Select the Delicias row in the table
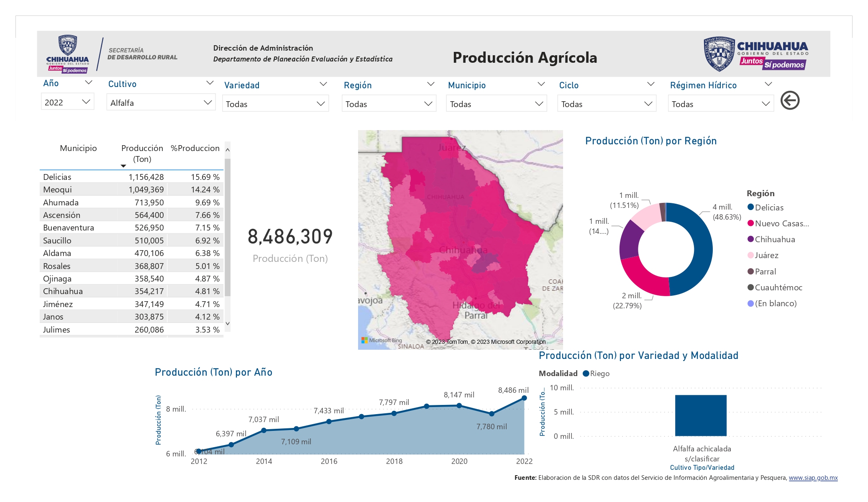Image resolution: width=868 pixels, height=502 pixels. tap(131, 177)
